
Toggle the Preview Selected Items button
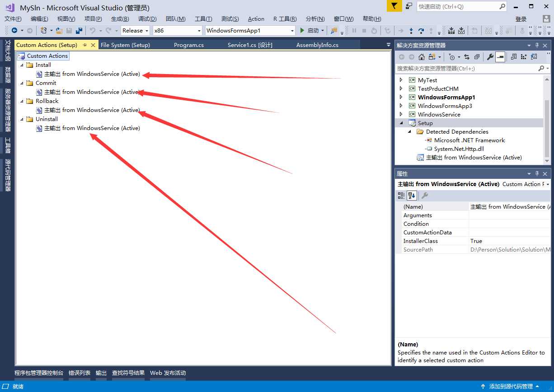[500, 57]
